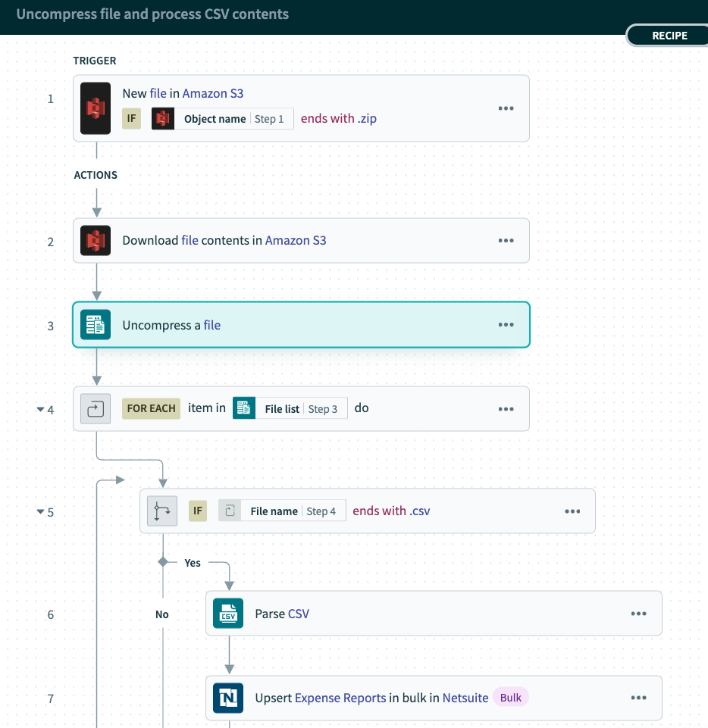The height and width of the screenshot is (728, 708).
Task: Click step number 2 in the gutter
Action: pyautogui.click(x=51, y=242)
